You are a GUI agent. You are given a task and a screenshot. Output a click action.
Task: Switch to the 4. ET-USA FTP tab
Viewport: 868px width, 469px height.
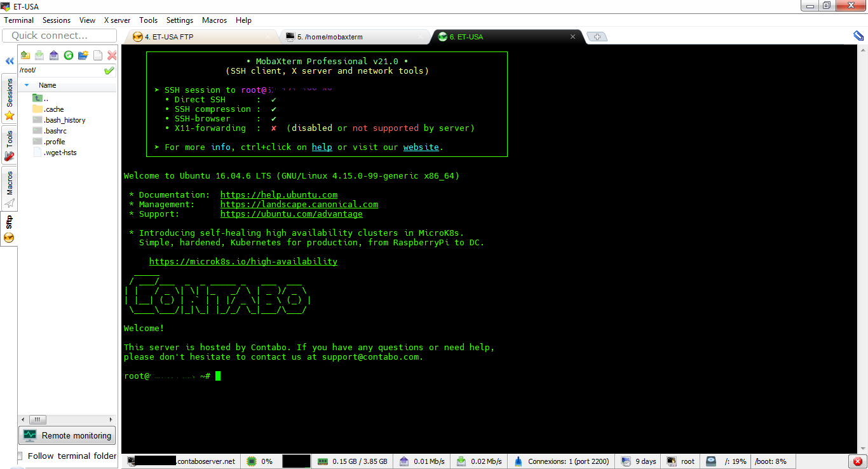[201, 37]
